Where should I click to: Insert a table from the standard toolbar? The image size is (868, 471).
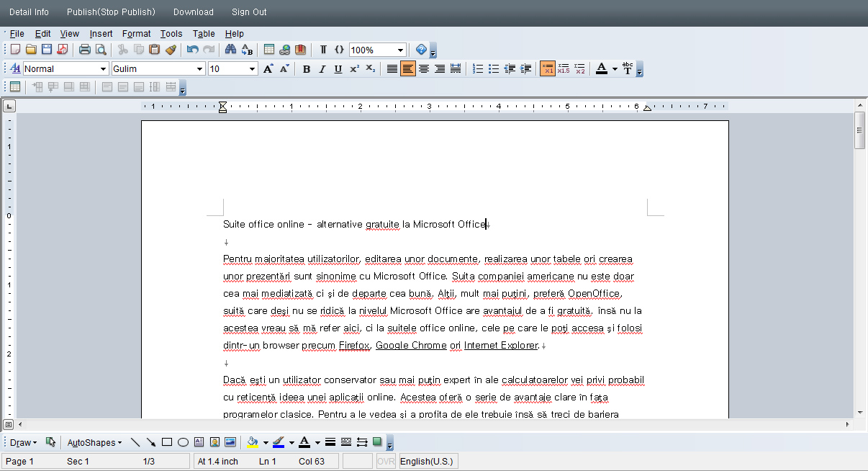tap(269, 50)
